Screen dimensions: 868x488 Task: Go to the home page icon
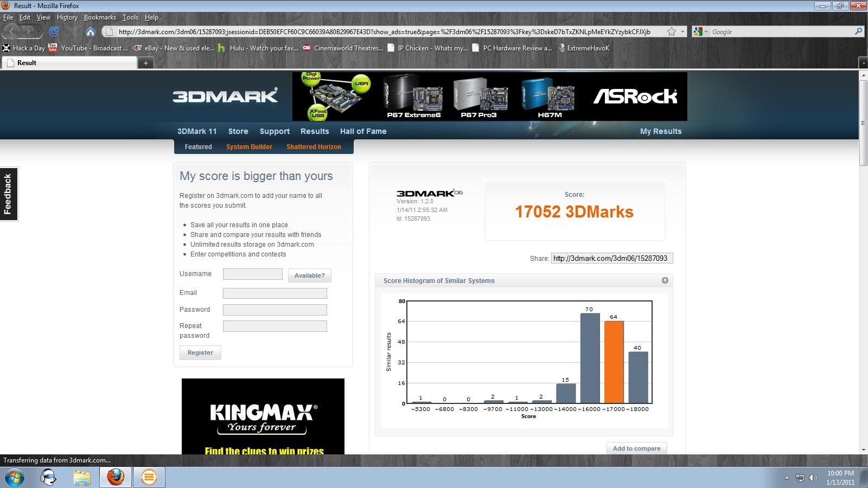click(91, 31)
